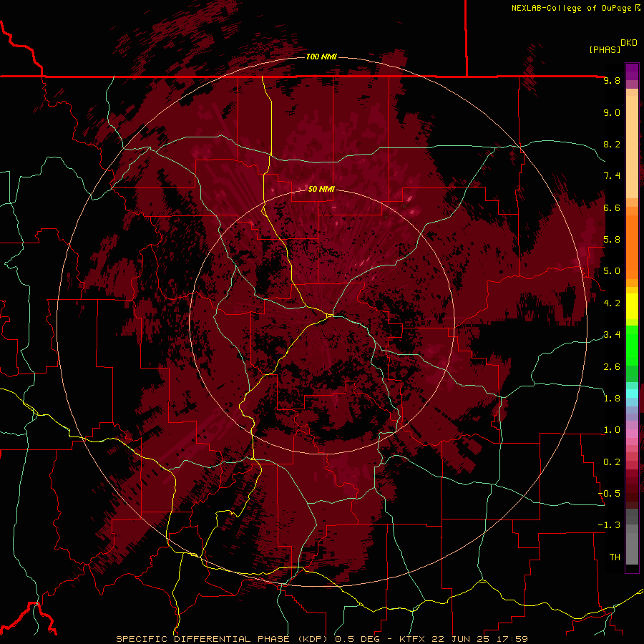Click the NEXLAB-College of DuPage label
The width and height of the screenshot is (644, 644).
(572, 8)
